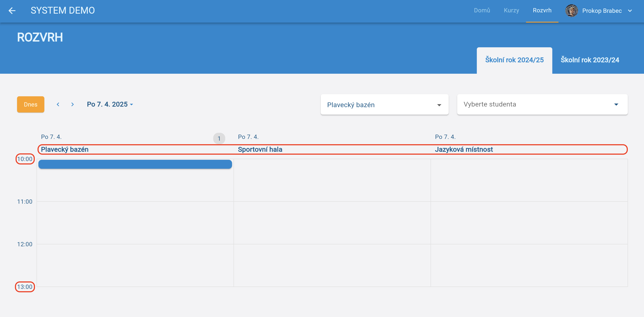Go to previous day with left chevron

[58, 104]
